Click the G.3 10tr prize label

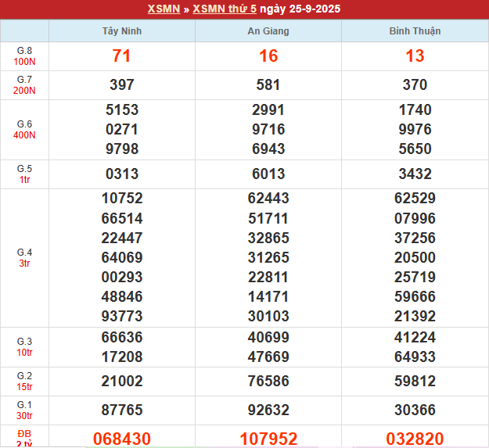[x=24, y=347]
